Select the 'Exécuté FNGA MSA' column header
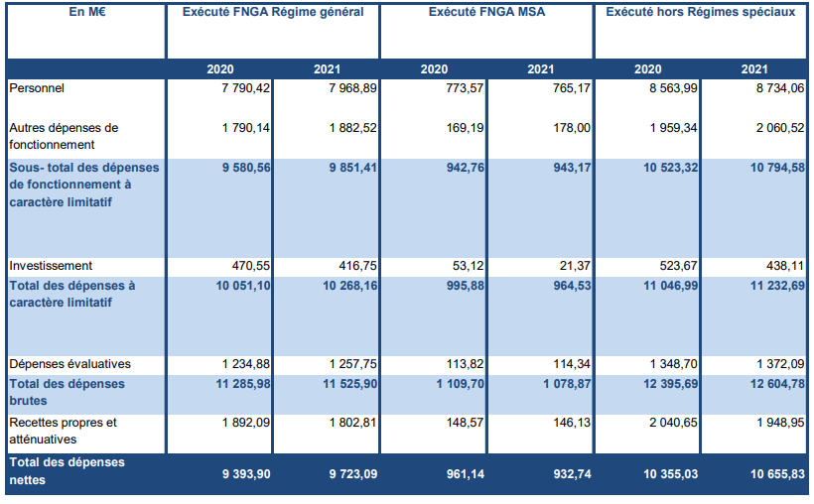This screenshot has width=814, height=504. tap(486, 13)
